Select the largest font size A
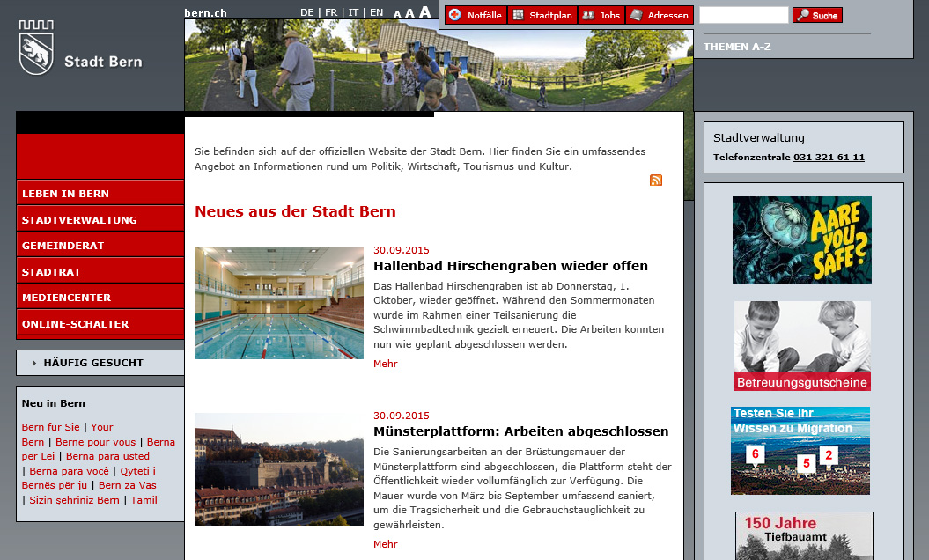The image size is (929, 560). tap(424, 11)
